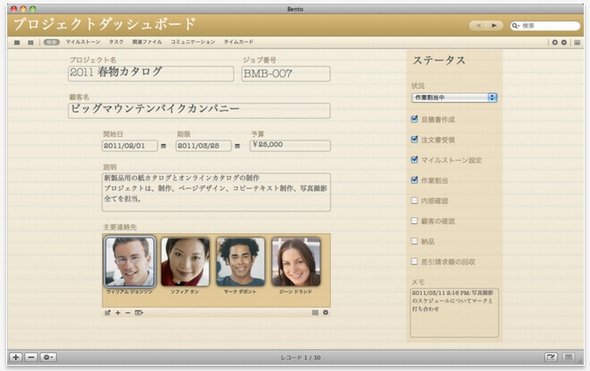Screen dimensions: 590x371
Task: Click the add record plus button in the bottom bar
Action: tap(16, 357)
